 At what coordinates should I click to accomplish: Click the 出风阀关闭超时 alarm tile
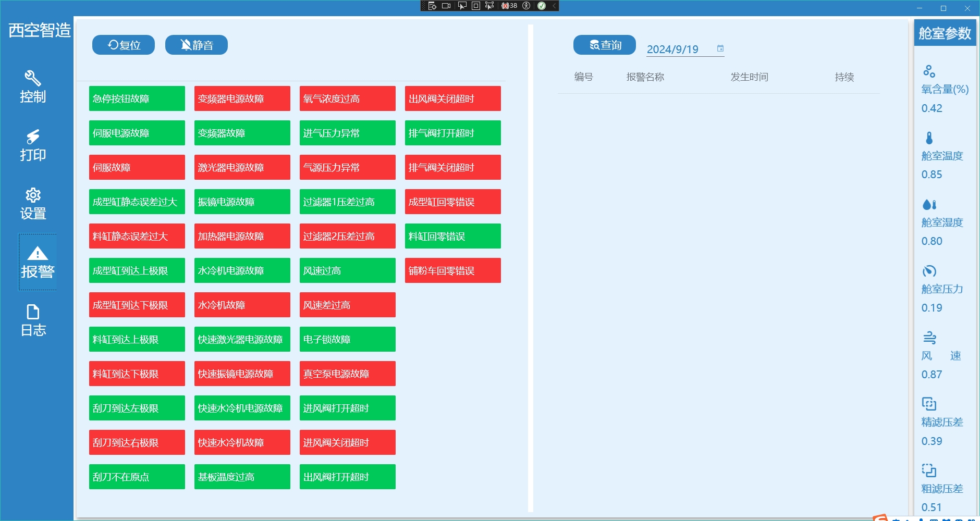[453, 98]
